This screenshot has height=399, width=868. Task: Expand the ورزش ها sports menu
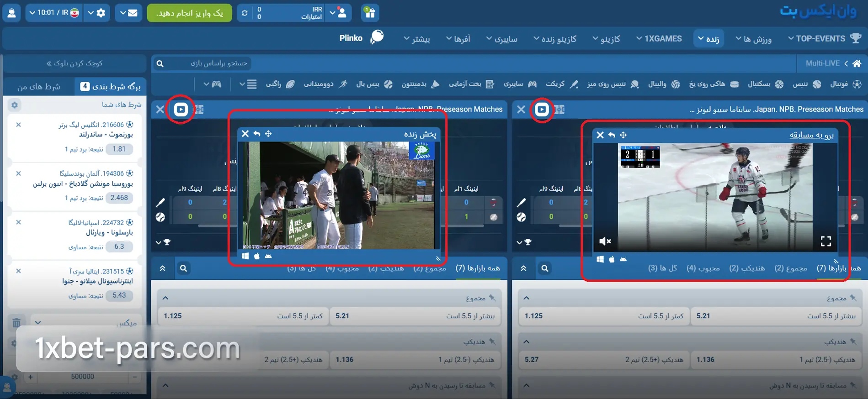point(753,39)
